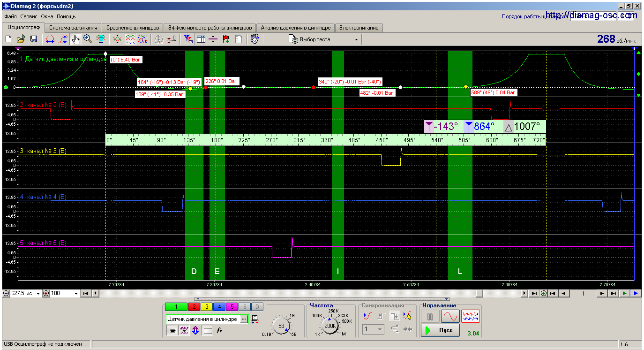This screenshot has height=350, width=644.
Task: Switch to the Сравнение цилиндров tab
Action: coord(133,28)
